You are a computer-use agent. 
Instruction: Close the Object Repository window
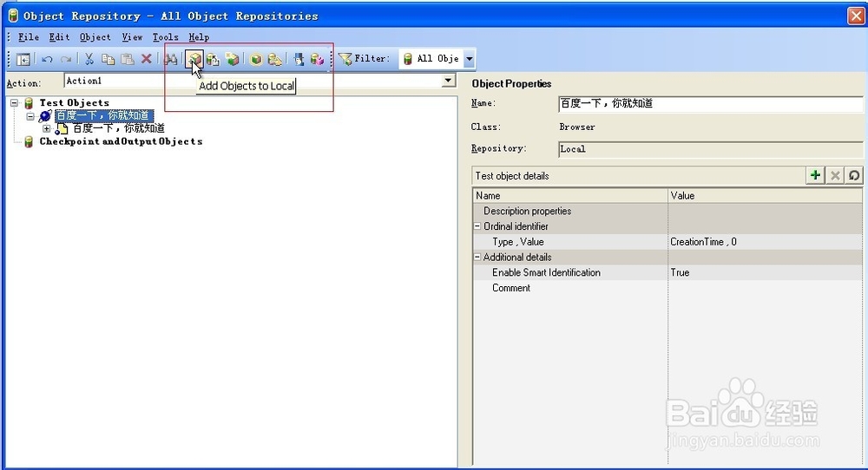[x=856, y=16]
